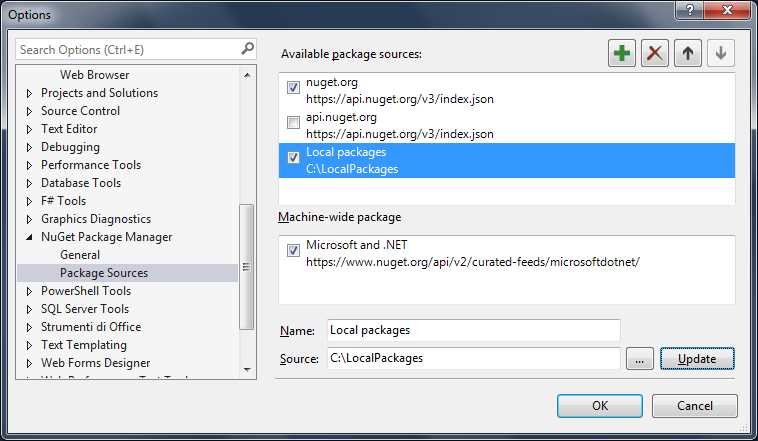Select the Debugging options category
Screen dimensions: 758x441
[x=70, y=147]
